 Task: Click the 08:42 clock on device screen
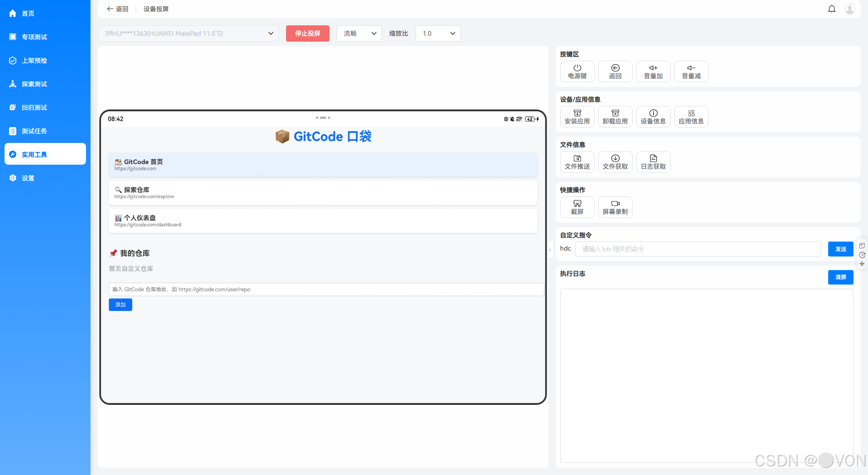pyautogui.click(x=115, y=119)
